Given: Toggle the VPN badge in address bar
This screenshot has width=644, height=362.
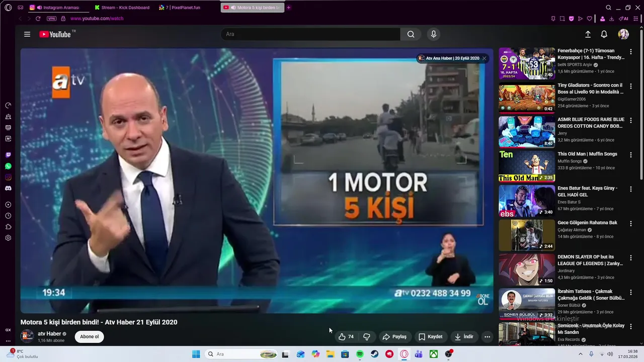Looking at the screenshot, I should coord(51,19).
